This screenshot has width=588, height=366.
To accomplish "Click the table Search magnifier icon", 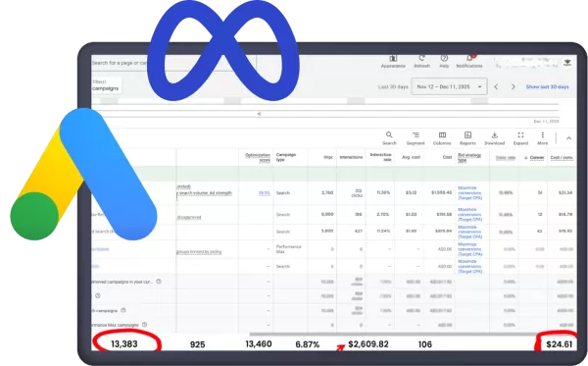I will [x=389, y=134].
